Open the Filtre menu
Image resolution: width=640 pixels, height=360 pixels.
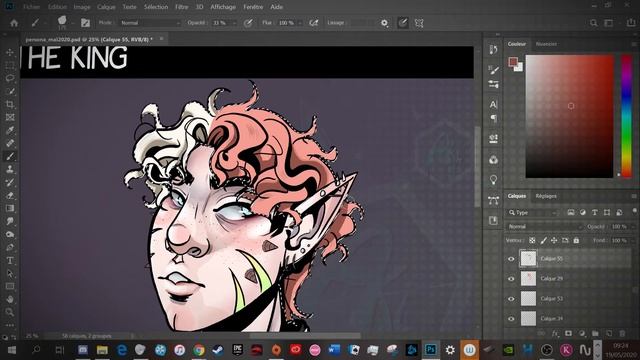point(182,7)
